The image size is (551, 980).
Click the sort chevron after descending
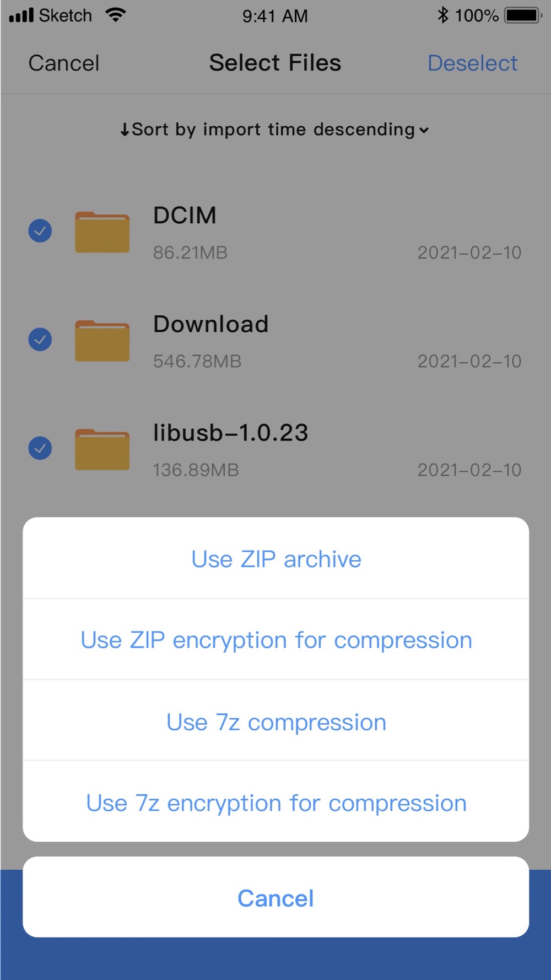(x=424, y=131)
